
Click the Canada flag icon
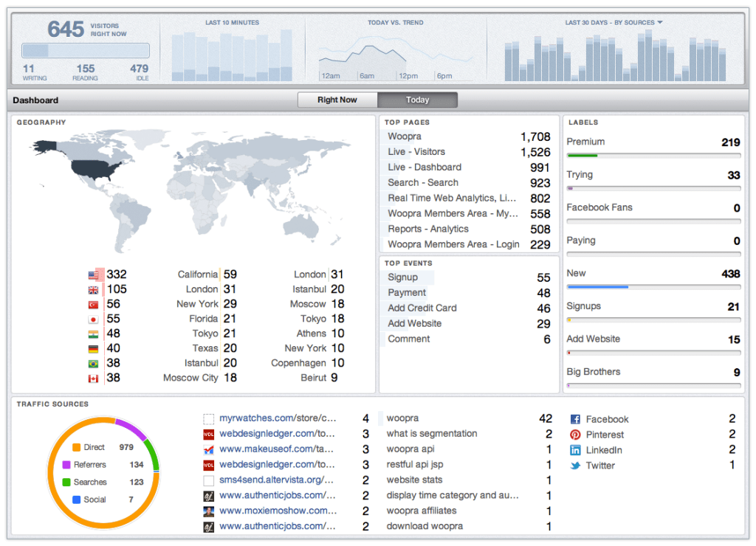click(x=94, y=378)
